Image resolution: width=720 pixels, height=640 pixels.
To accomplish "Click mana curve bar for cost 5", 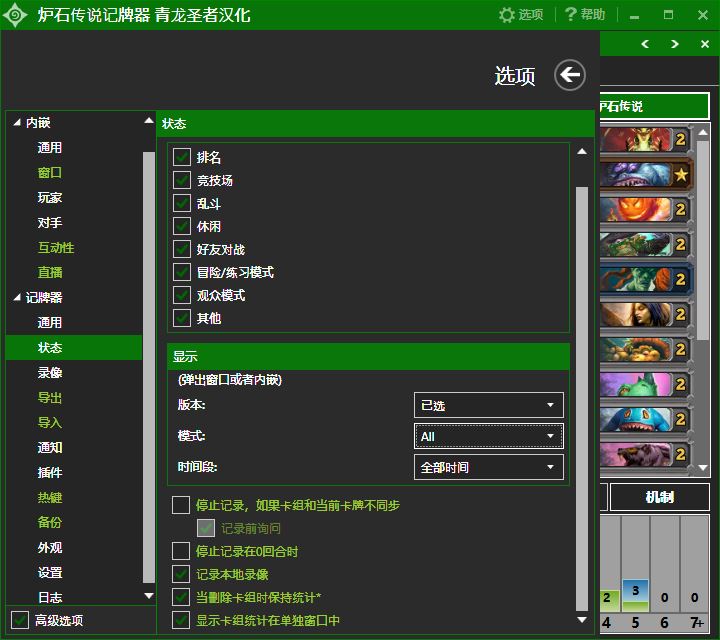I will pos(636,595).
